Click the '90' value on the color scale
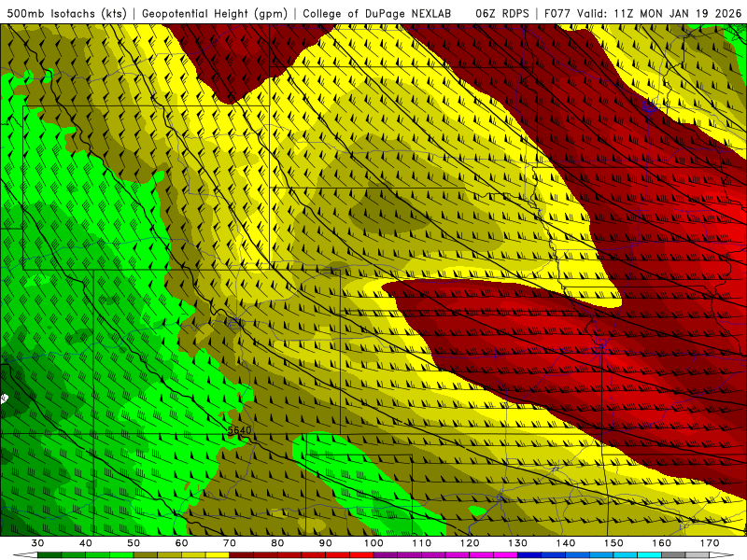This screenshot has width=747, height=560. [325, 543]
